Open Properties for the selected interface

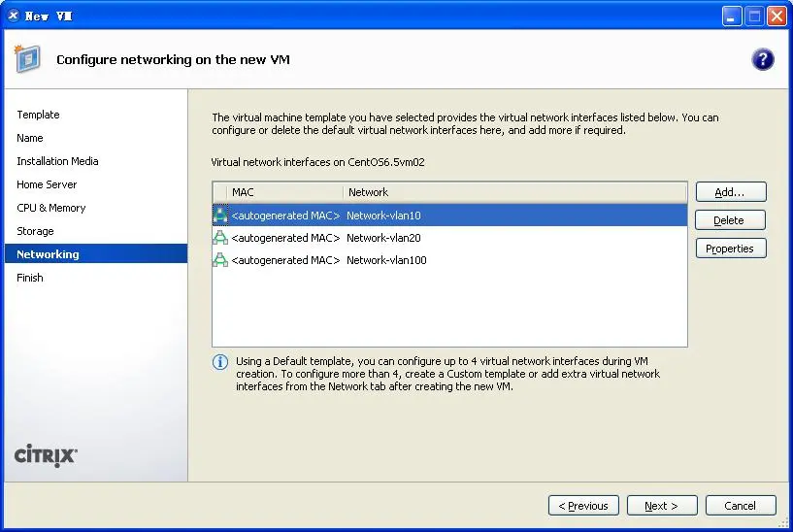[x=730, y=249]
